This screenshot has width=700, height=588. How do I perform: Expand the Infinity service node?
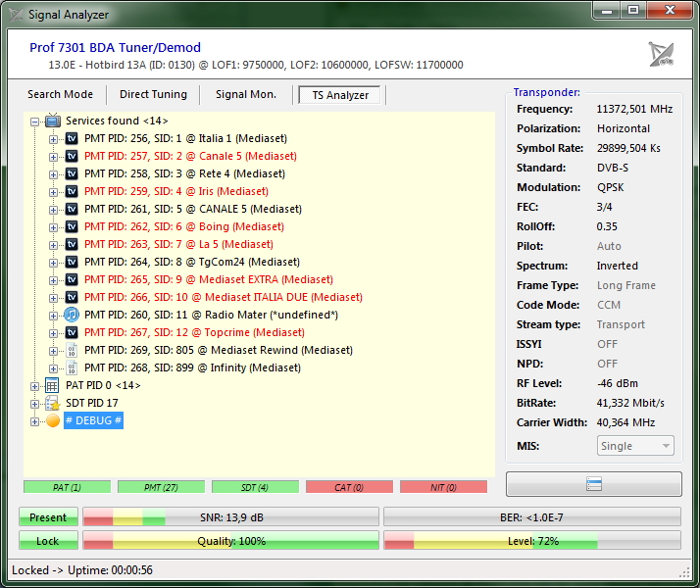click(x=53, y=368)
